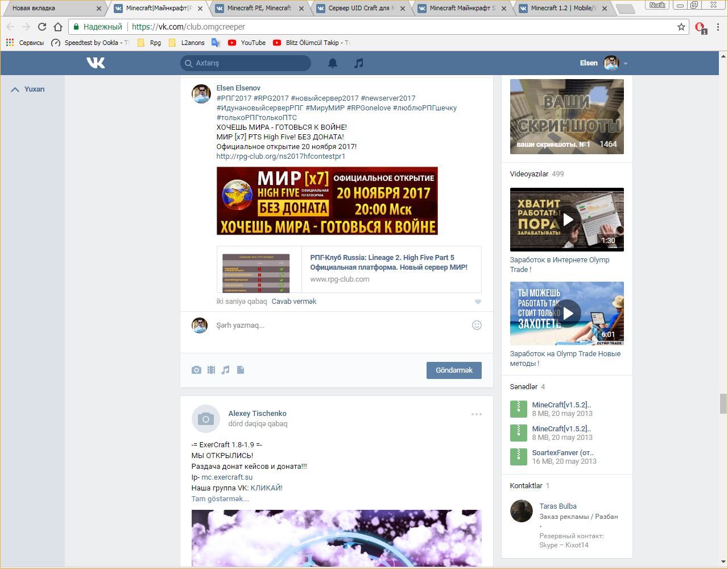This screenshot has width=728, height=569.
Task: Open Alexey Tischenko profile name
Action: [x=257, y=414]
